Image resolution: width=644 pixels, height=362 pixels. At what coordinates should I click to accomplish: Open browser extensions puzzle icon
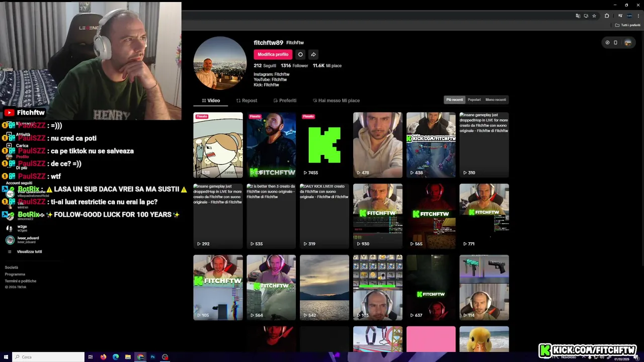[x=607, y=16]
